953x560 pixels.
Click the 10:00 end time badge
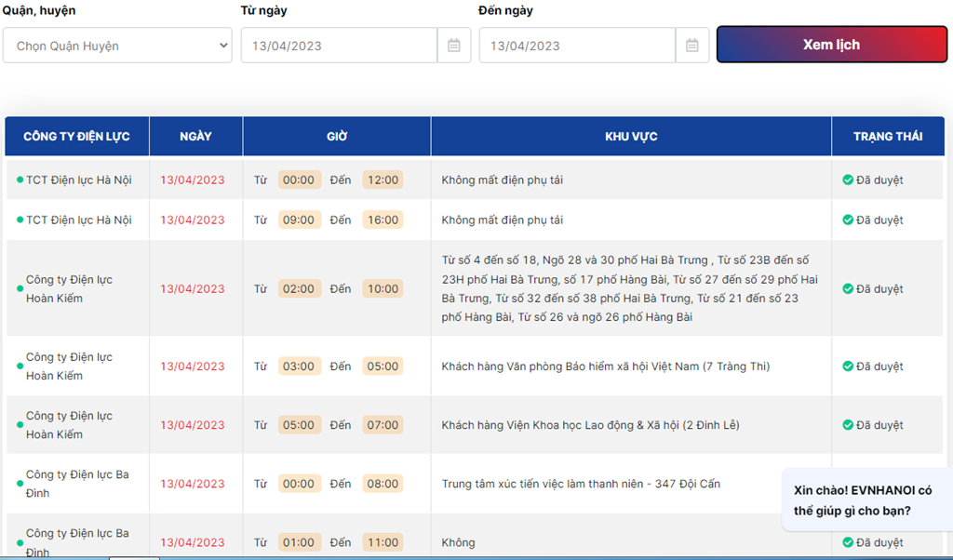click(x=383, y=288)
